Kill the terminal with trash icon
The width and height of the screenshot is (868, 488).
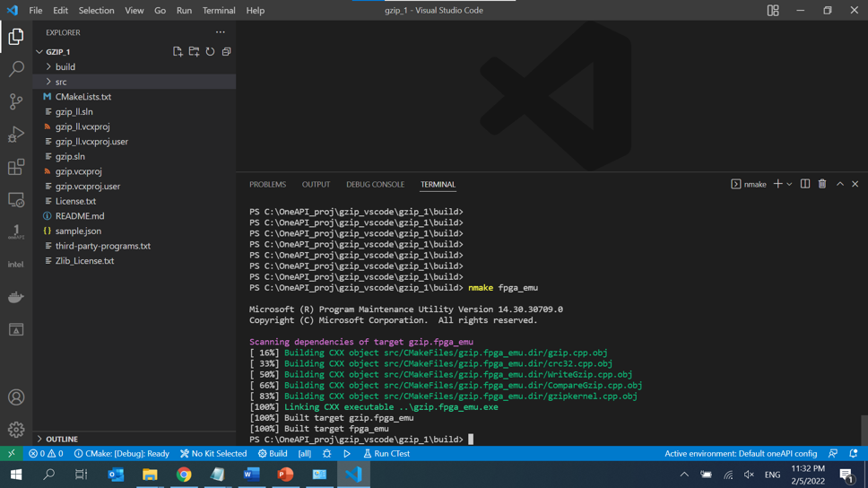pos(822,184)
